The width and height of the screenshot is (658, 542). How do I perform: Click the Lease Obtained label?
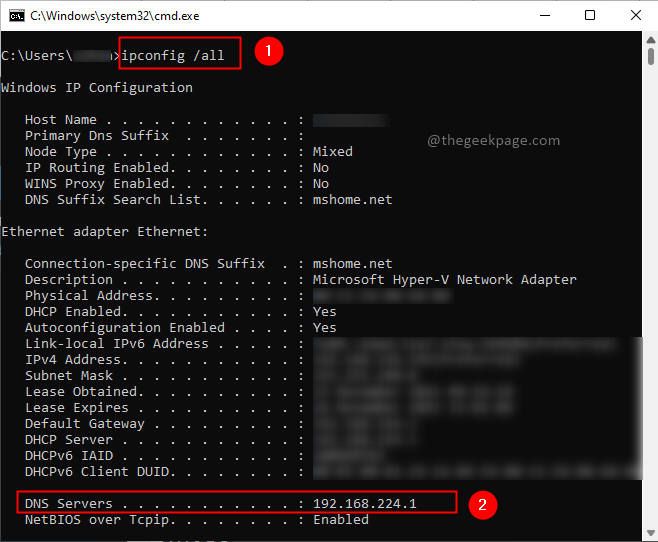[x=81, y=391]
